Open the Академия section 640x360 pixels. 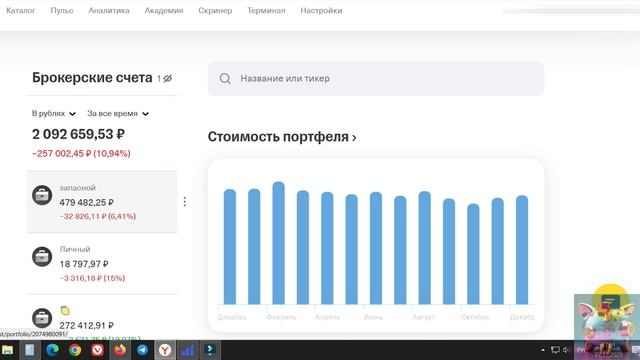(x=164, y=11)
